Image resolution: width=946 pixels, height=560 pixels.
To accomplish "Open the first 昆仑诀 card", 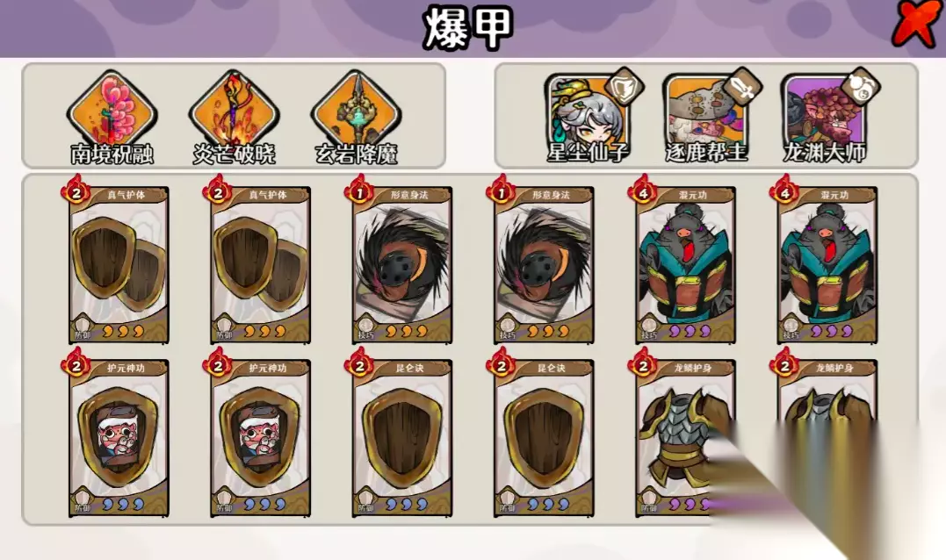I will coord(401,438).
